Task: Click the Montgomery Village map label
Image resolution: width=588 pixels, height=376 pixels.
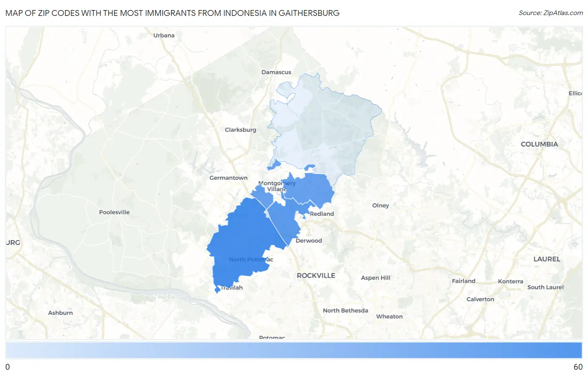Action: (x=277, y=186)
